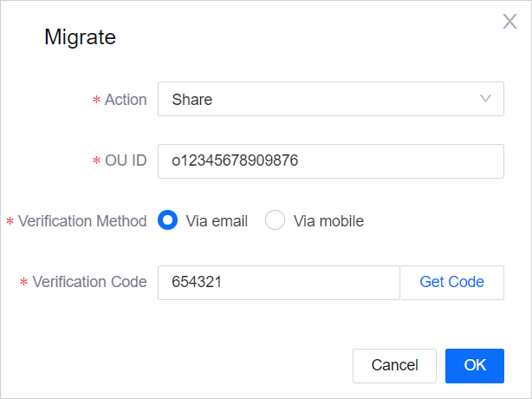This screenshot has height=399, width=532.
Task: Click the Migrate dialog title
Action: (x=81, y=37)
